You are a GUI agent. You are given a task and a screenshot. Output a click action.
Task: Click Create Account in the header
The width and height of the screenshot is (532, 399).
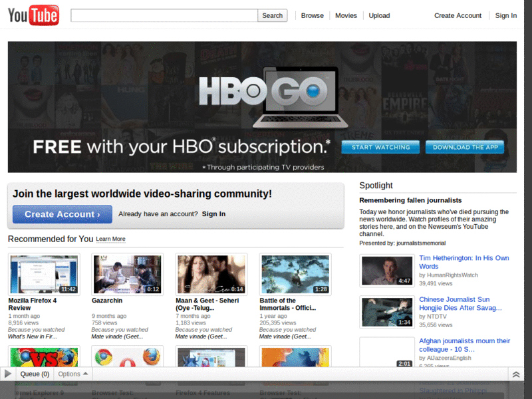(x=458, y=15)
